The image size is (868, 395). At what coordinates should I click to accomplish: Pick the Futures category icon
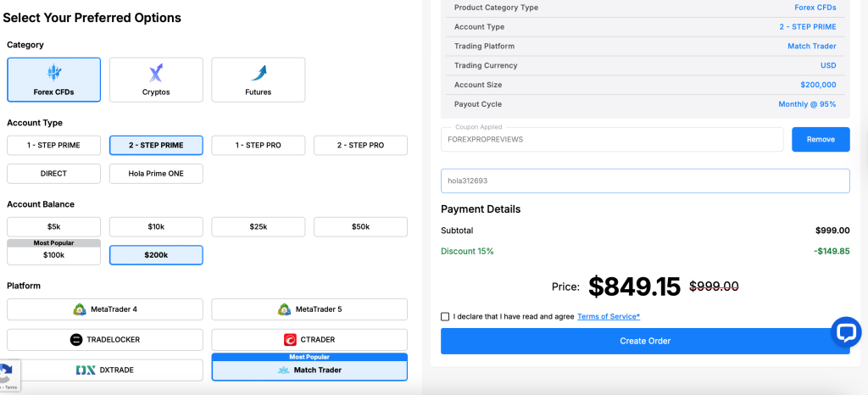click(x=259, y=74)
